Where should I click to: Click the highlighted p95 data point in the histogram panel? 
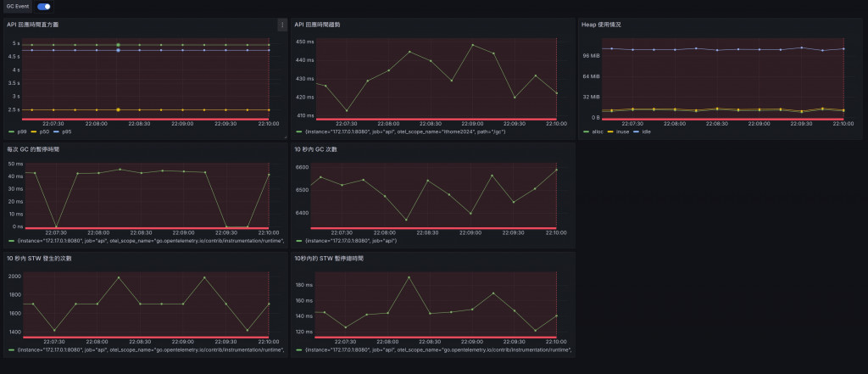pyautogui.click(x=119, y=50)
